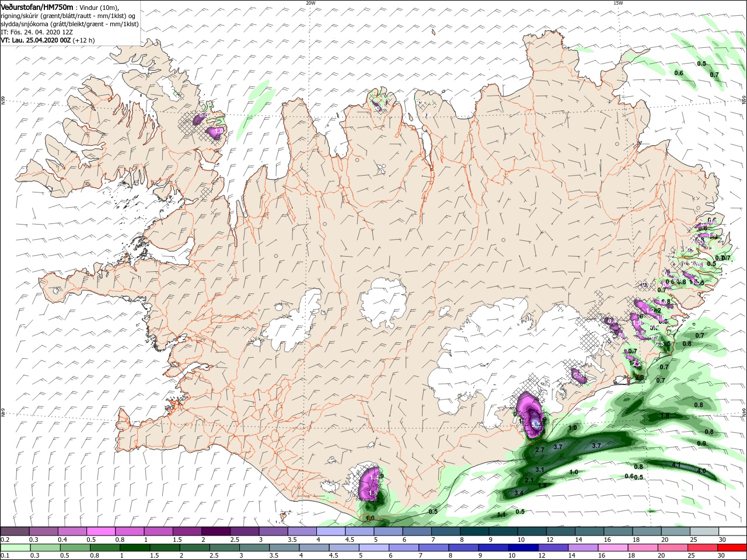Click the '4.1' precipitation value offshore
The image size is (747, 560).
tap(676, 465)
